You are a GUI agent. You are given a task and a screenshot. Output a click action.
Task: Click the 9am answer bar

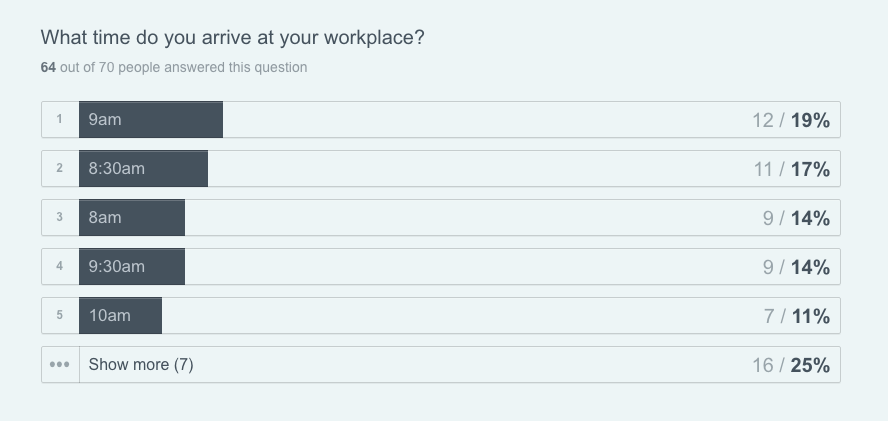[x=151, y=120]
